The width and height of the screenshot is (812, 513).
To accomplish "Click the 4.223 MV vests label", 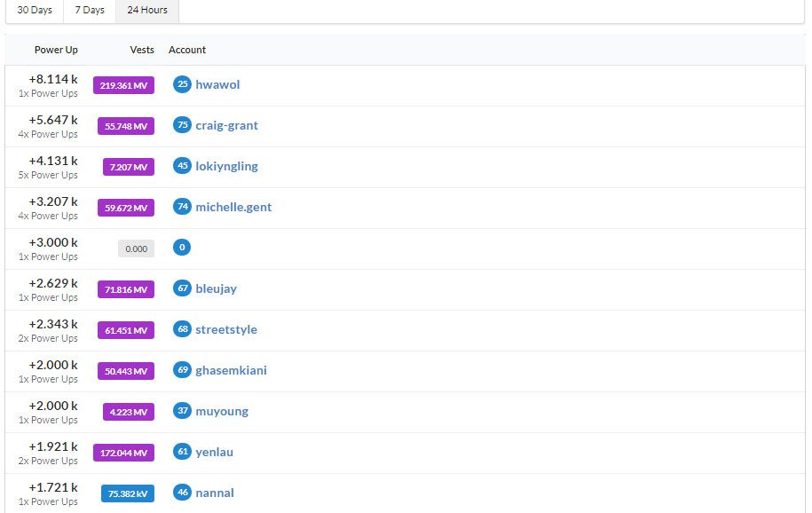I will (x=129, y=412).
